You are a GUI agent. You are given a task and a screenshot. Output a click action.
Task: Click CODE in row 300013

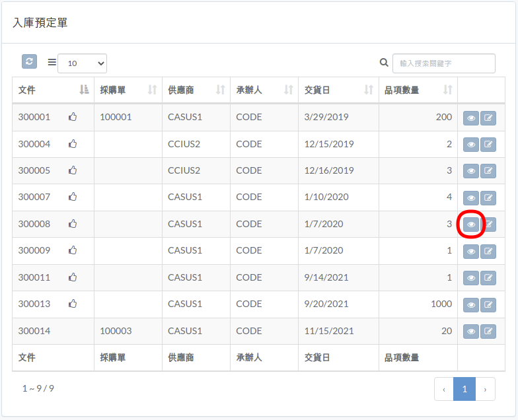248,304
